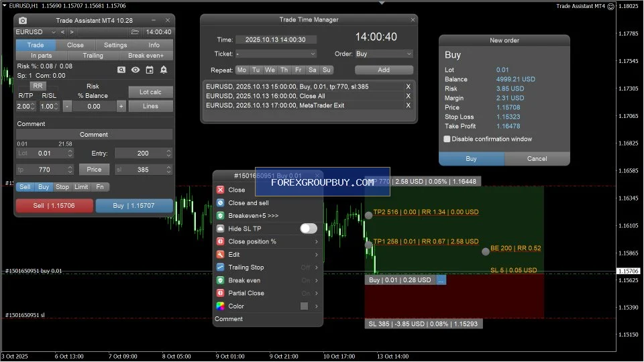Toggle Mo repeat day
Viewport: 644px width, 362px height.
pos(242,70)
